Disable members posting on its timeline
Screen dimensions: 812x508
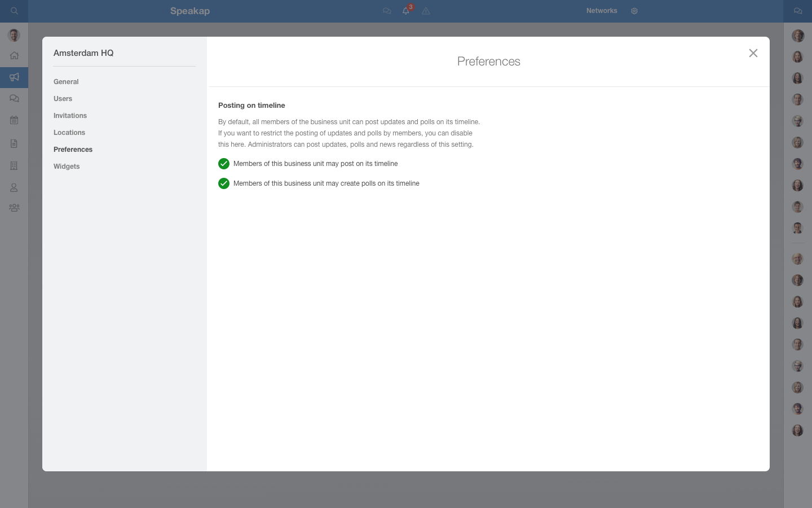click(224, 164)
